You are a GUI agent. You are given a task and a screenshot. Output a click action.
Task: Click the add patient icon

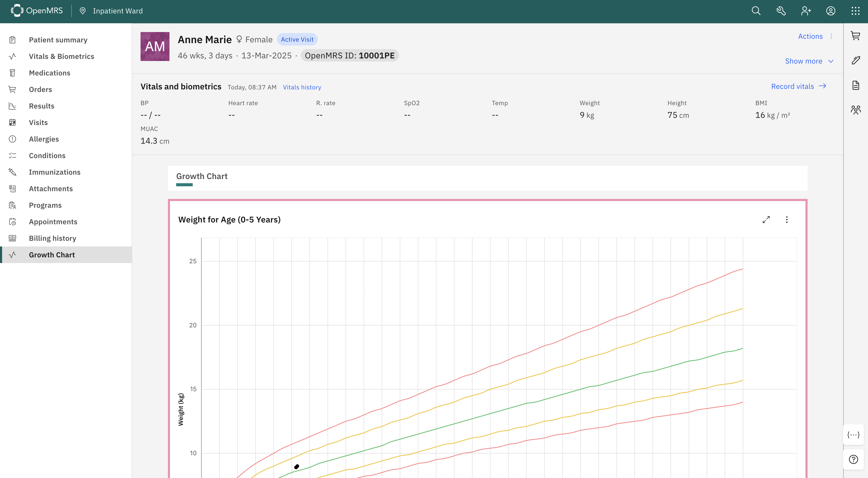pyautogui.click(x=806, y=11)
